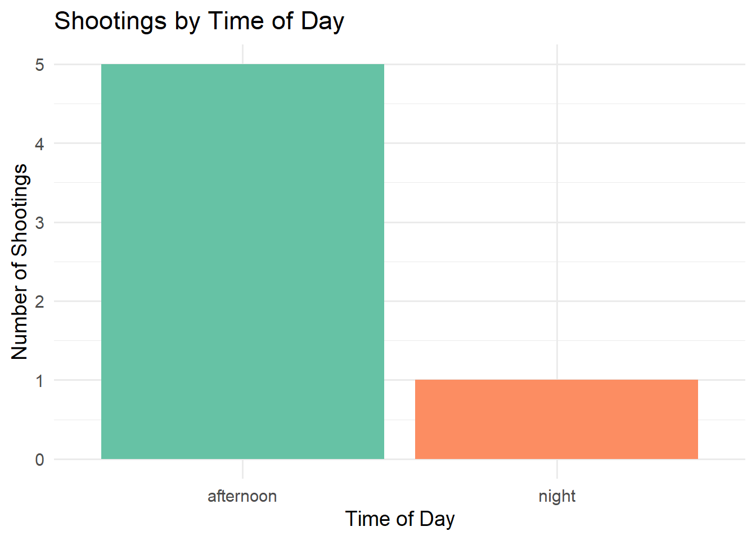Click the green afternoon bar
This screenshot has height=540, width=756.
pos(242,262)
